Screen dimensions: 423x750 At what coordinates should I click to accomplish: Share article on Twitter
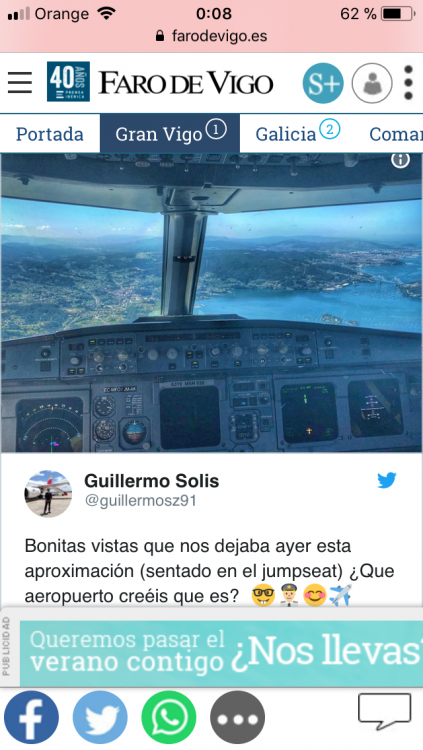click(100, 717)
